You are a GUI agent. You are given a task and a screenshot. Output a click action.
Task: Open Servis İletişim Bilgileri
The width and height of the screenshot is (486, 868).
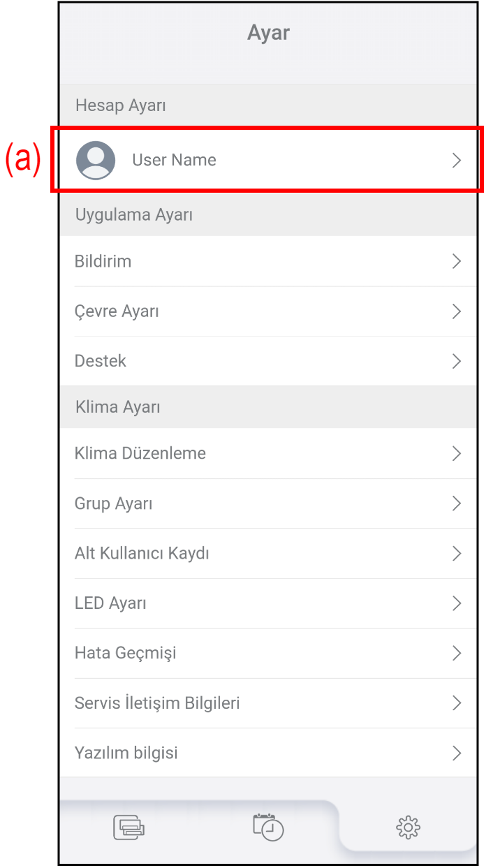click(157, 703)
